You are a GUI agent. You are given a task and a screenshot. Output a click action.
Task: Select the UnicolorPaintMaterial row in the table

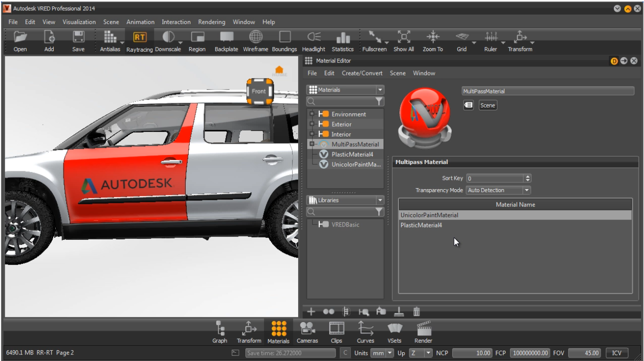tap(515, 215)
